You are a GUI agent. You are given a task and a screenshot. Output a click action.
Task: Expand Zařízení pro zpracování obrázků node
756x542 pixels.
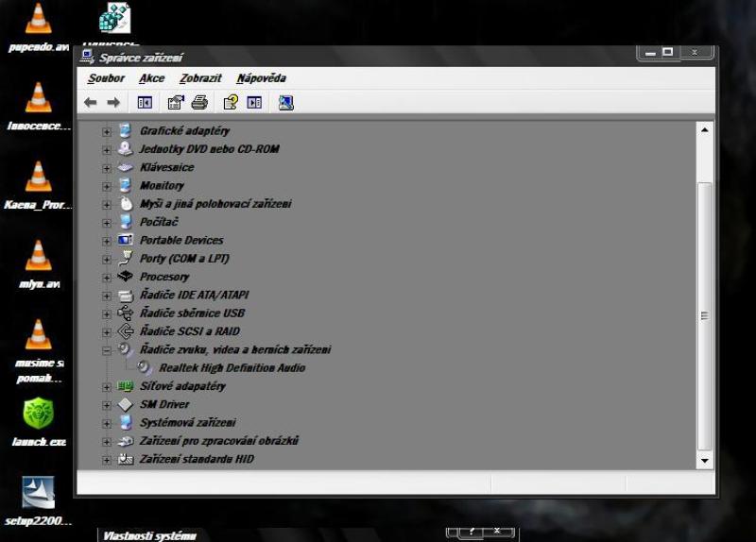[107, 442]
